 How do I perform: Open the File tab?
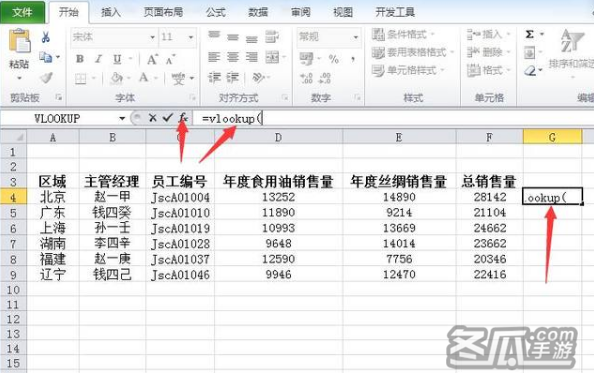pyautogui.click(x=22, y=12)
